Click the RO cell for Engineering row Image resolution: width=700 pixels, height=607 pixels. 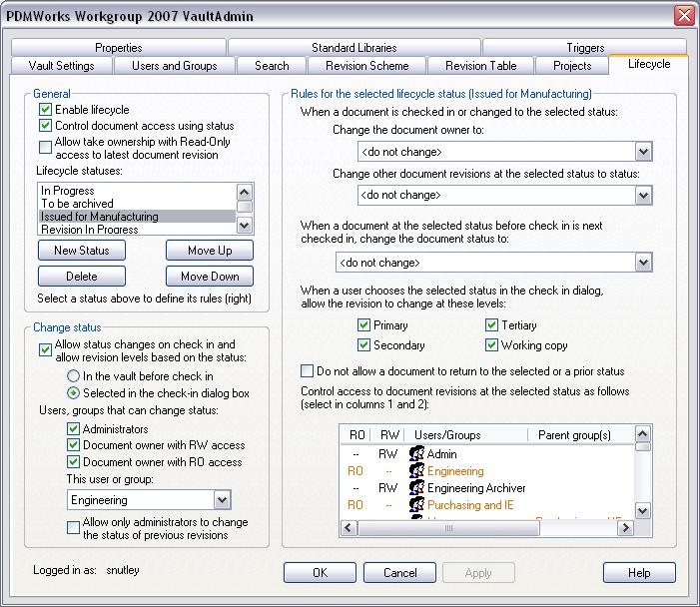[355, 471]
